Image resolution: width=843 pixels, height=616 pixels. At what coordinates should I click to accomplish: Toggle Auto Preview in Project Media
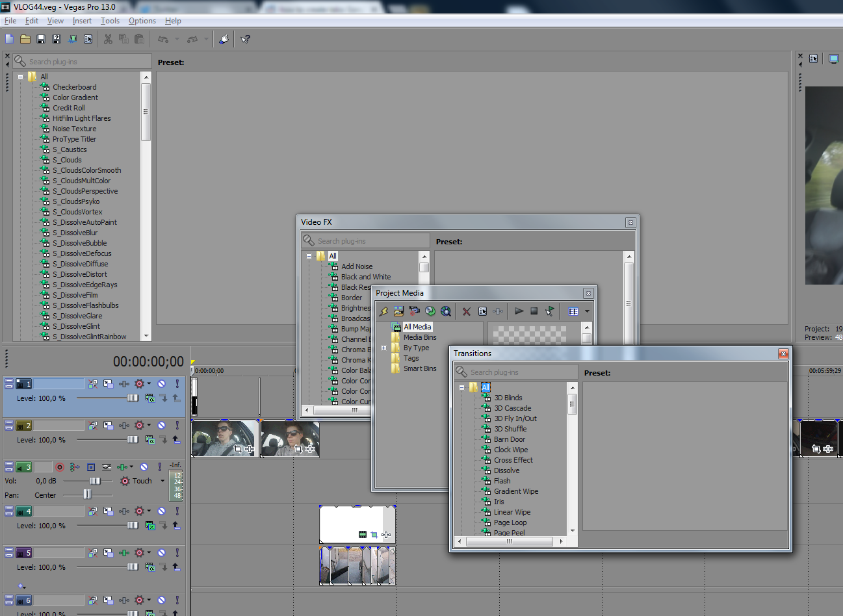(550, 311)
